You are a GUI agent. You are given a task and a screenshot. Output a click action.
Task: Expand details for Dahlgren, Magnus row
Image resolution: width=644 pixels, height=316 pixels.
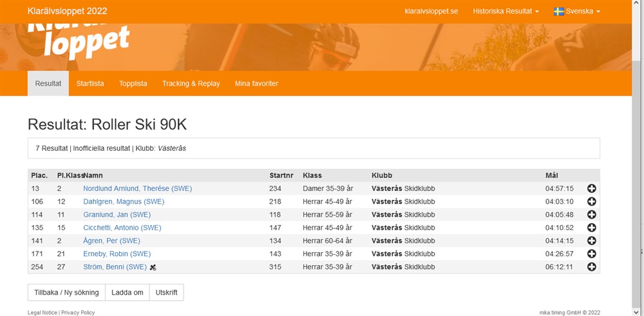coord(591,202)
